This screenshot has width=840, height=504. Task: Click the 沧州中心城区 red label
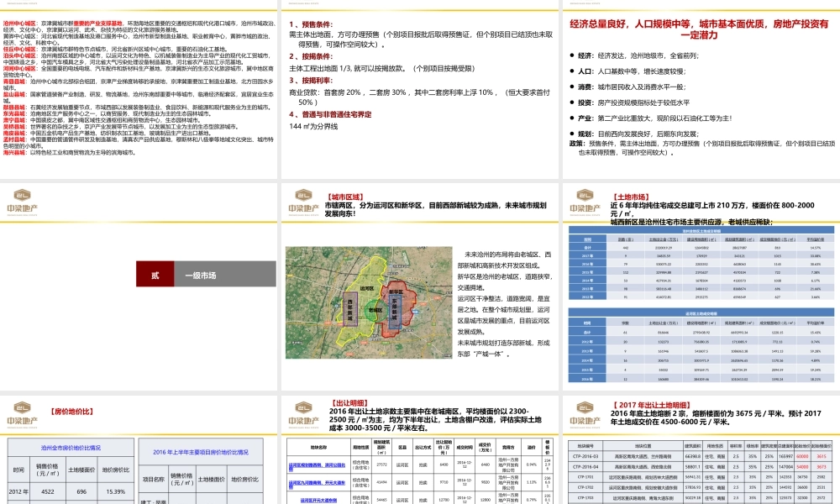[19, 24]
